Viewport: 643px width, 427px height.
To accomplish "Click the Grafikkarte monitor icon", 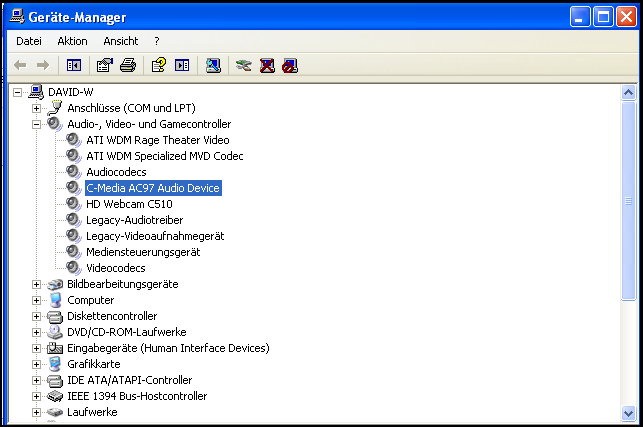I will 55,364.
